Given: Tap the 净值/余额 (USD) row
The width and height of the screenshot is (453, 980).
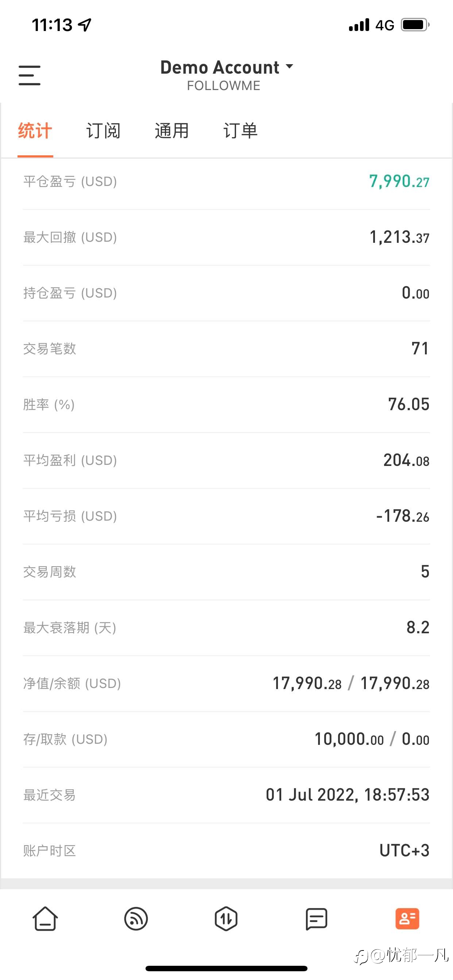Looking at the screenshot, I should tap(226, 684).
